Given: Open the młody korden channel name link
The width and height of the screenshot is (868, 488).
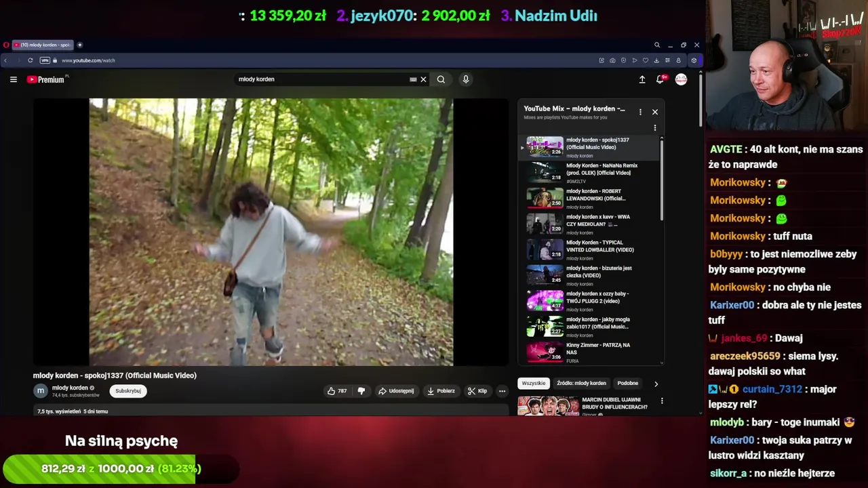Looking at the screenshot, I should click(70, 388).
